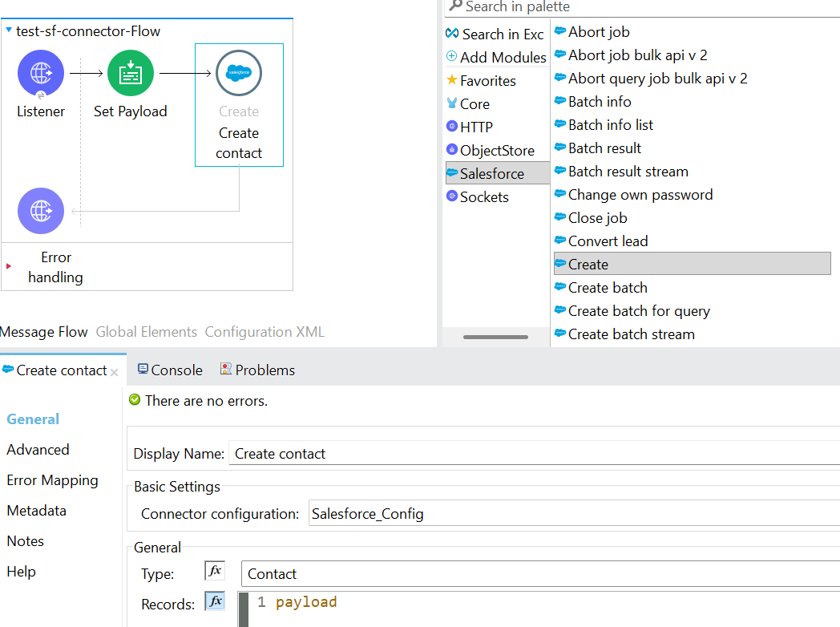Click Add Modules in palette
The height and width of the screenshot is (627, 840).
point(496,58)
